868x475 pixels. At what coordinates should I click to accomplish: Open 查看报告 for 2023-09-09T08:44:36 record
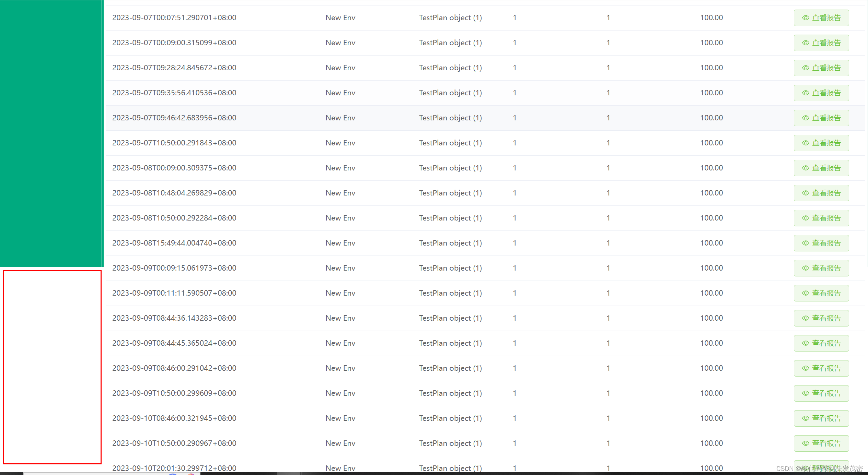821,318
